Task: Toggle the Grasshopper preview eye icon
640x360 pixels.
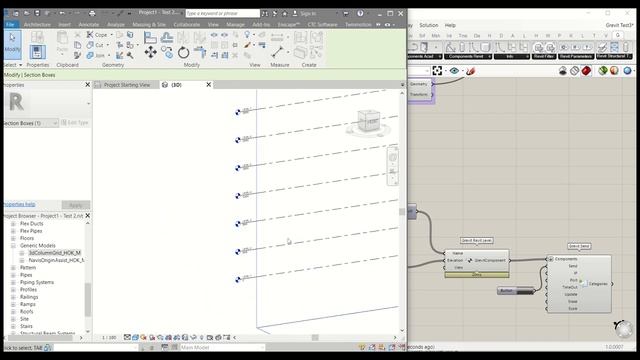Action: tap(454, 71)
